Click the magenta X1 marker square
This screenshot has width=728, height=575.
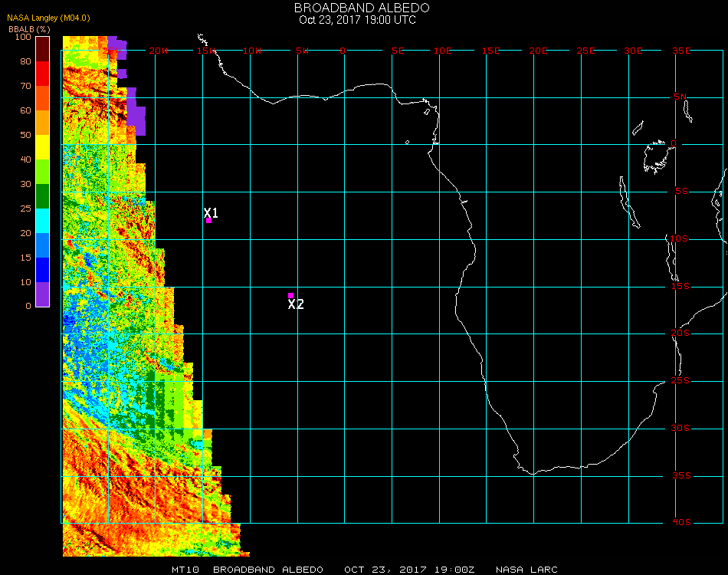pos(209,221)
